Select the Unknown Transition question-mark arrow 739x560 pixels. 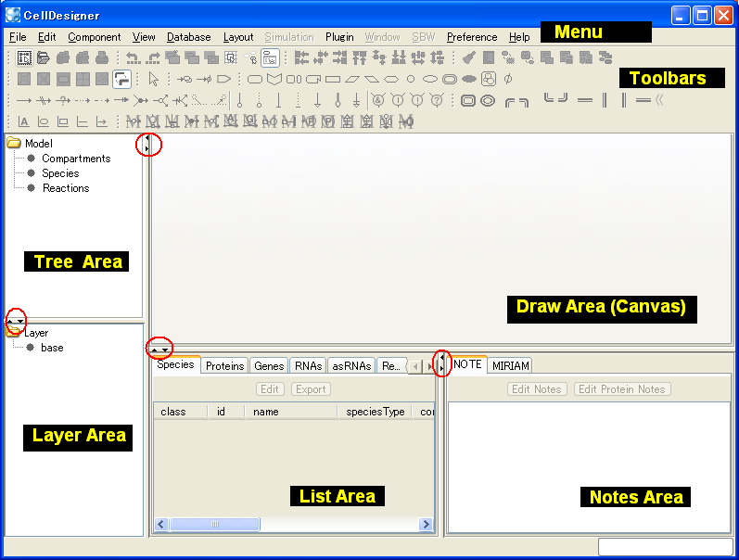(x=63, y=100)
